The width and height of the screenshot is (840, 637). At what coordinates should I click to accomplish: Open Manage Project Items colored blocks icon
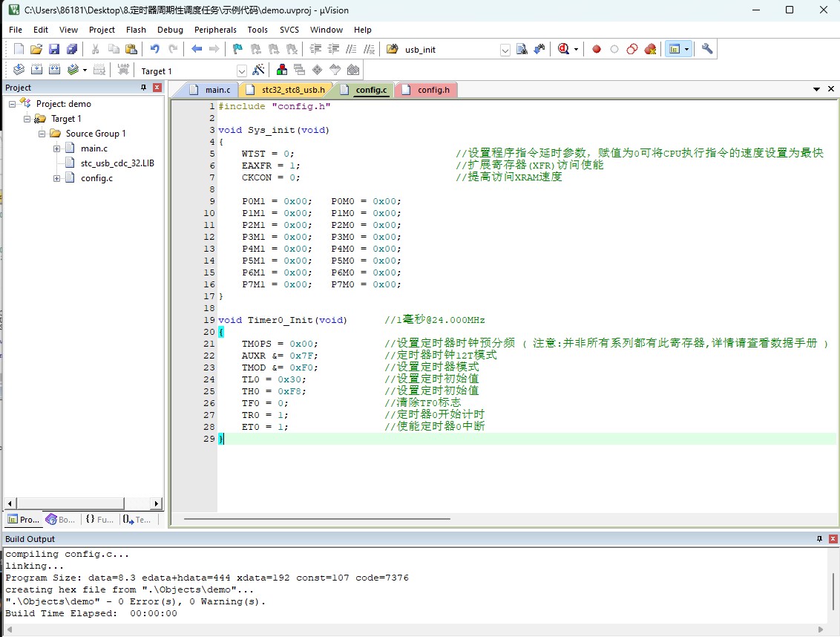[282, 70]
